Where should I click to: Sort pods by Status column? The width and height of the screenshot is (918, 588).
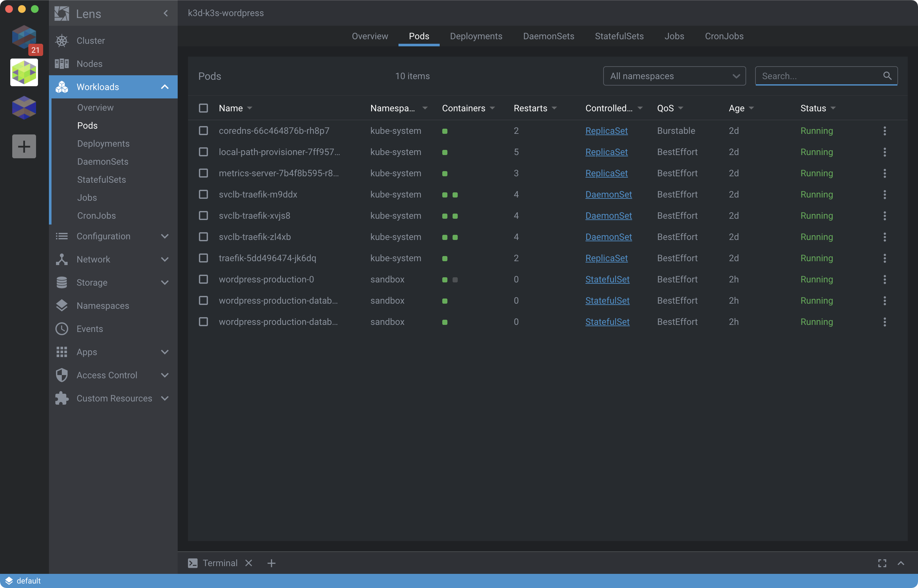point(818,108)
